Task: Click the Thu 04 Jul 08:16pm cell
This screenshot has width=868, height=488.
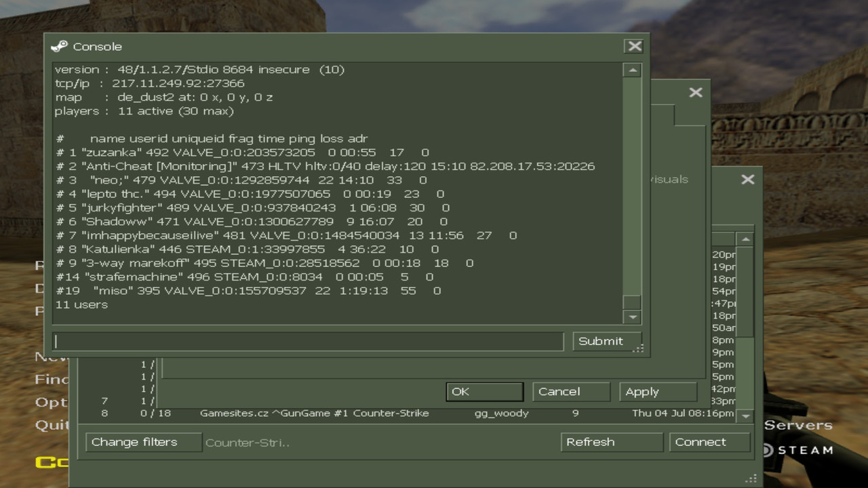Action: point(683,413)
